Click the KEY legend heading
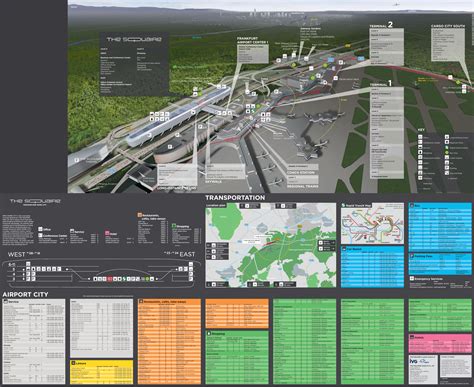Viewport: 474px width, 387px height. click(x=421, y=130)
